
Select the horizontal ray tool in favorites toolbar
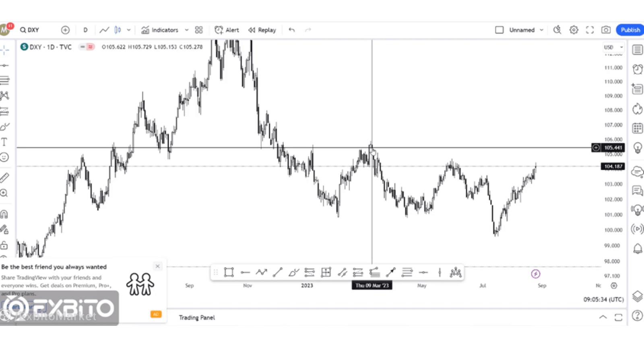[x=245, y=272]
